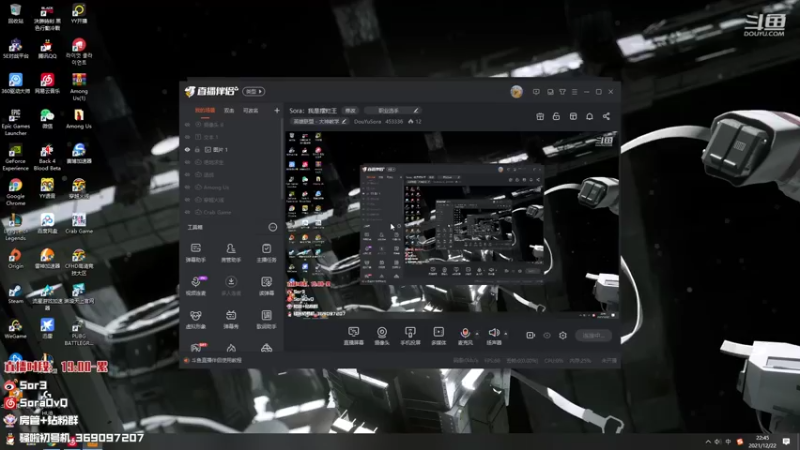Click the record video icon beside the gear

coord(530,335)
